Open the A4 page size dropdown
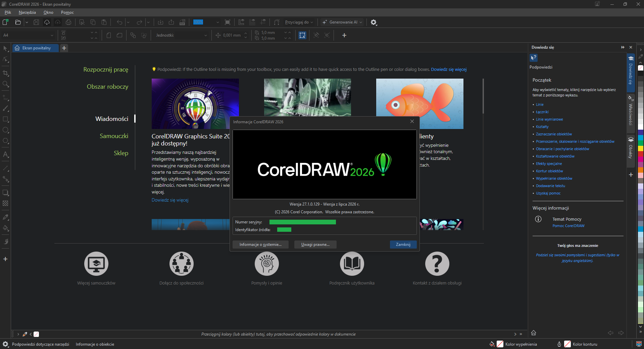This screenshot has height=349, width=644. [52, 35]
